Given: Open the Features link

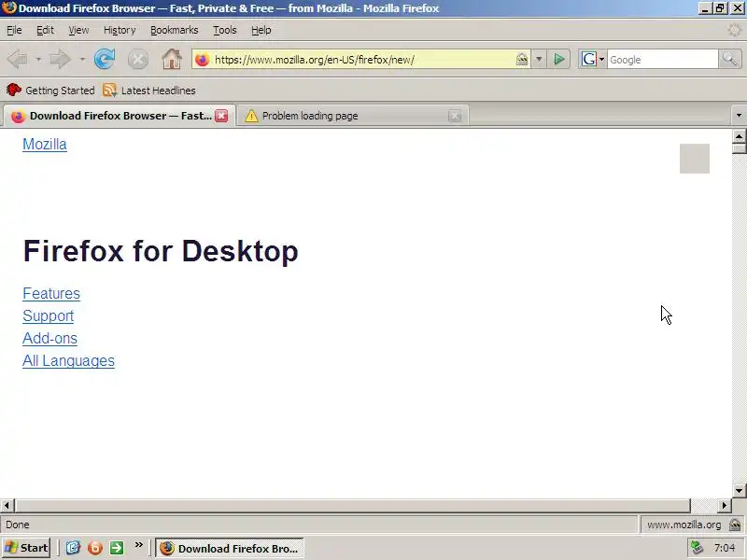Looking at the screenshot, I should tap(51, 293).
